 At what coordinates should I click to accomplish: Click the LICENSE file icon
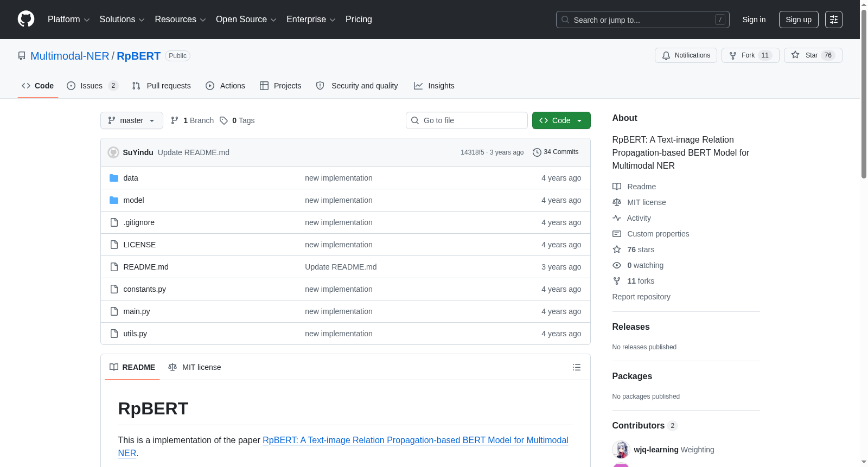(x=114, y=245)
